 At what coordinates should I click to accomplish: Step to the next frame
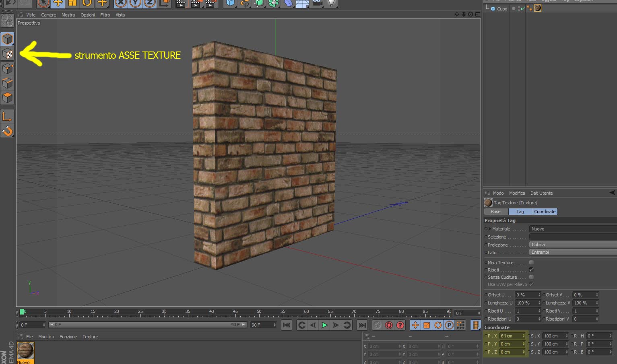[336, 325]
